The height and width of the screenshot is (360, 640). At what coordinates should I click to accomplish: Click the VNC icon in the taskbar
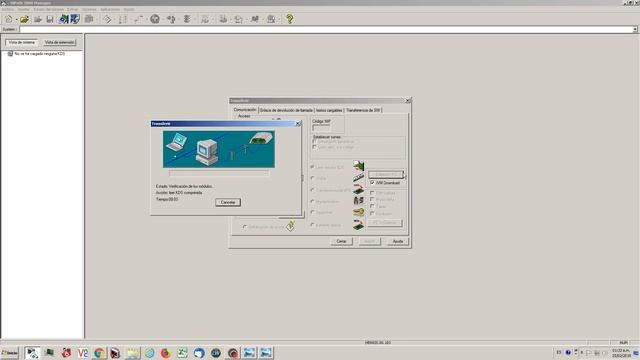click(x=82, y=353)
